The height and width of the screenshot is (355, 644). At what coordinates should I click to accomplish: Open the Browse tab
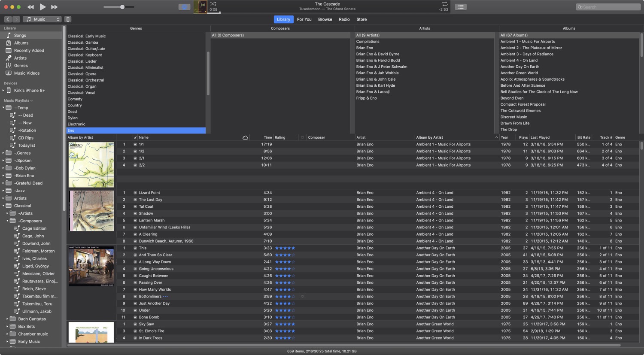[325, 19]
